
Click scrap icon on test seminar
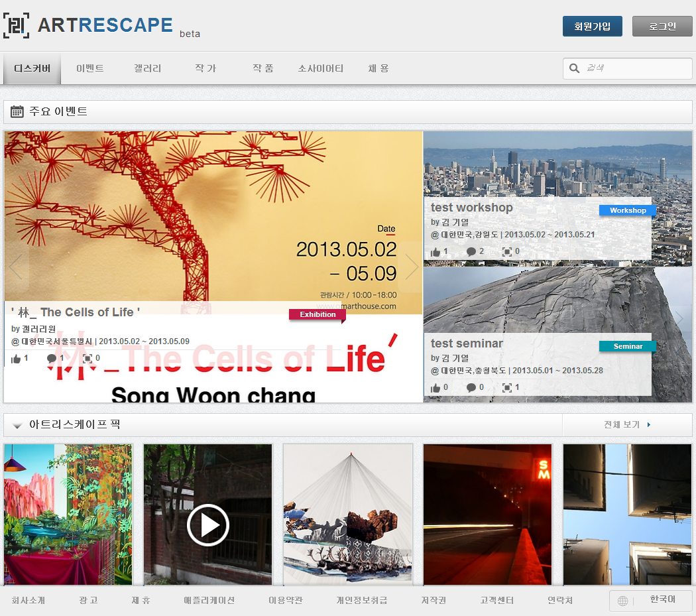pyautogui.click(x=507, y=388)
